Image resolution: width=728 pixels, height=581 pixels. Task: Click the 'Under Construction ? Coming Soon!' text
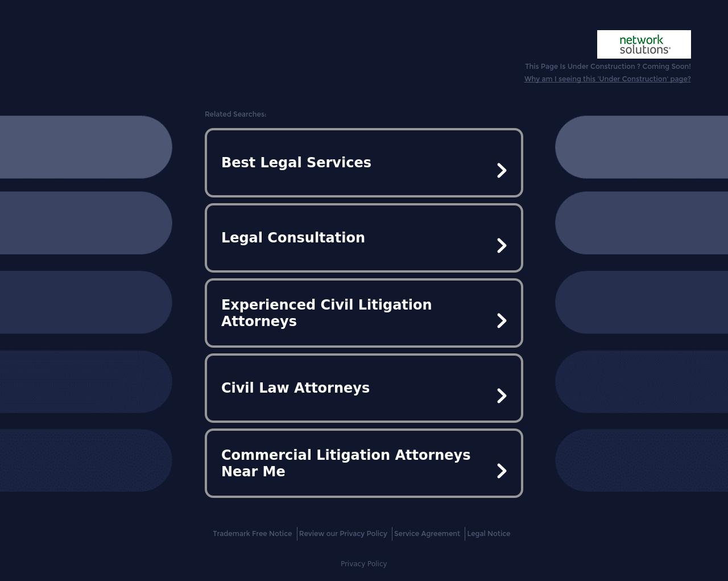607,67
